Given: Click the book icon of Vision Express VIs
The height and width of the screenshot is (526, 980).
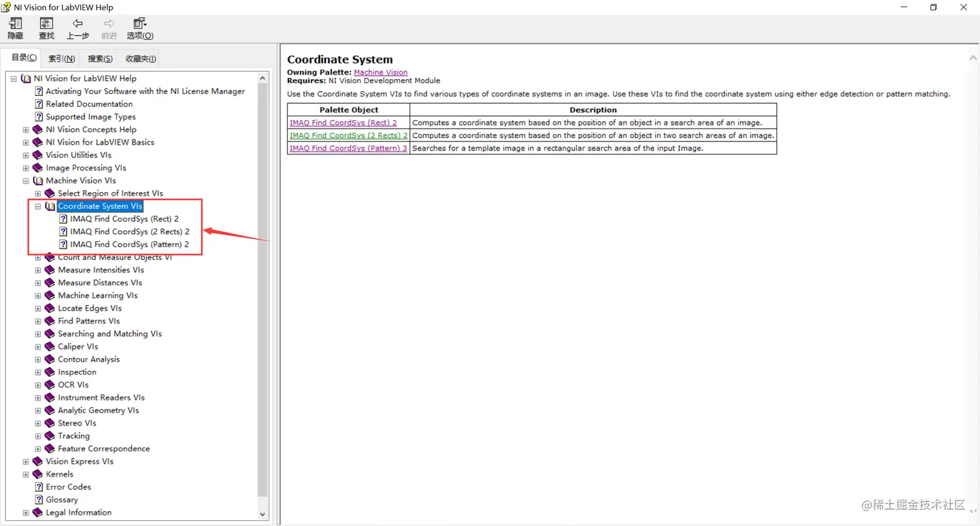Looking at the screenshot, I should (38, 462).
